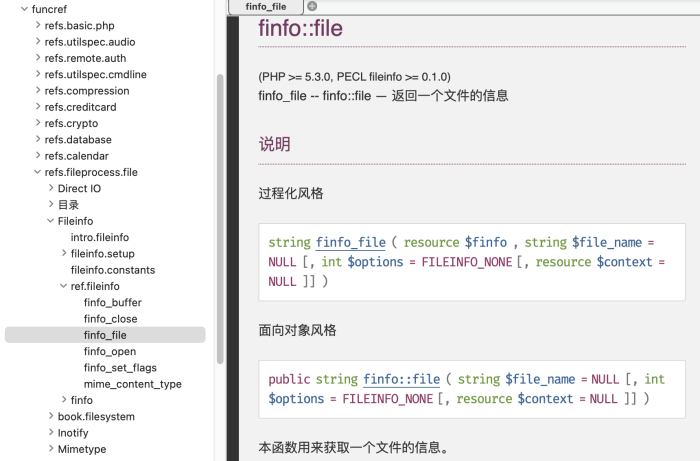Expand refs.crypto chevron

click(38, 123)
